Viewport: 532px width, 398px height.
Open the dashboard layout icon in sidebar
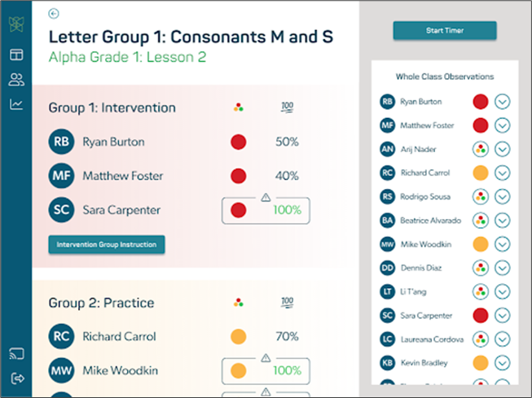click(16, 55)
